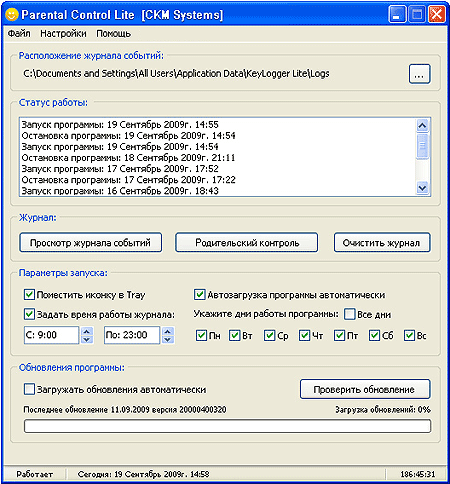The width and height of the screenshot is (450, 484).
Task: Open the Настройки menu
Action: [63, 34]
